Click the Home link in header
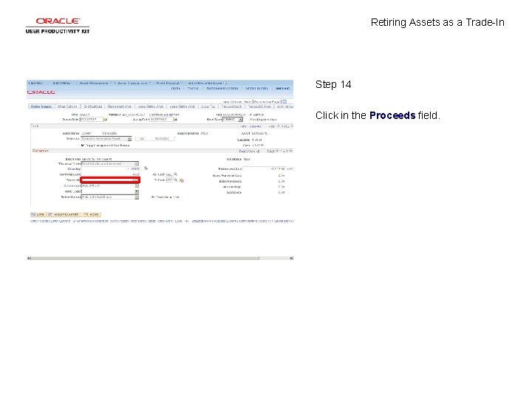Screen dimensions: 532x399 (x=175, y=88)
